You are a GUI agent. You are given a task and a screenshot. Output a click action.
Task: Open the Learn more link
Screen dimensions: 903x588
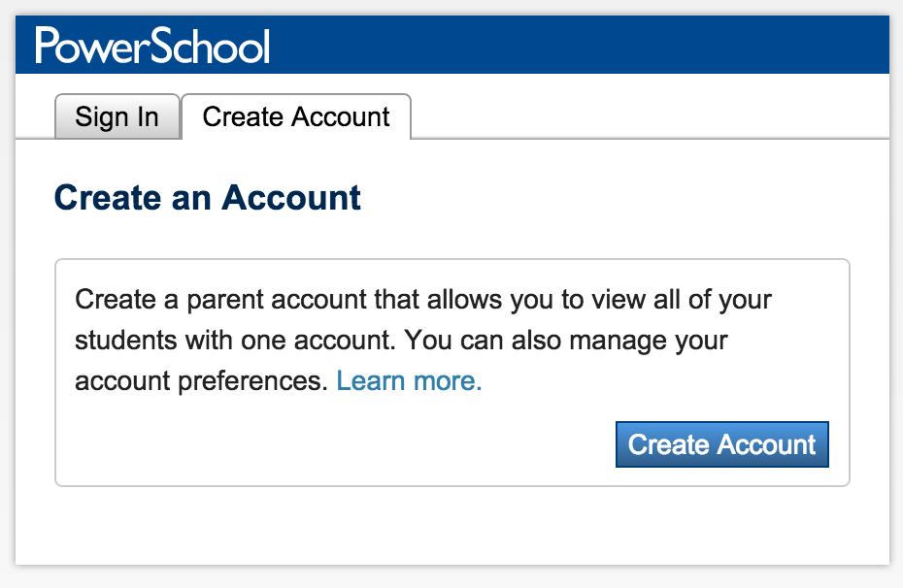click(409, 381)
